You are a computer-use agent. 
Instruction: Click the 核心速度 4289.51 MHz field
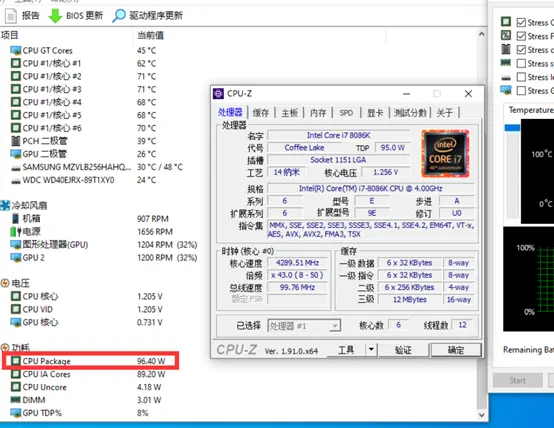297,263
